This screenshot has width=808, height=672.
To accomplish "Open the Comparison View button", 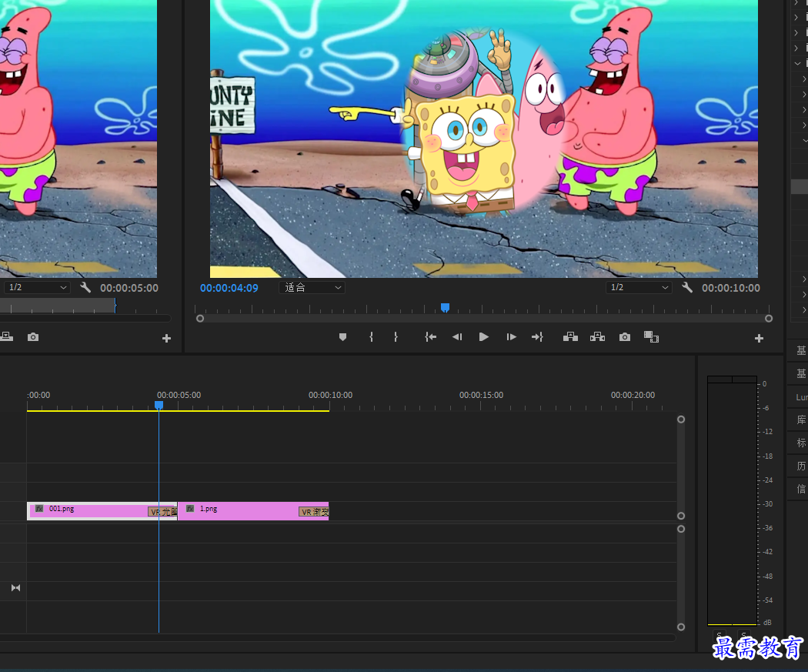I will 651,337.
